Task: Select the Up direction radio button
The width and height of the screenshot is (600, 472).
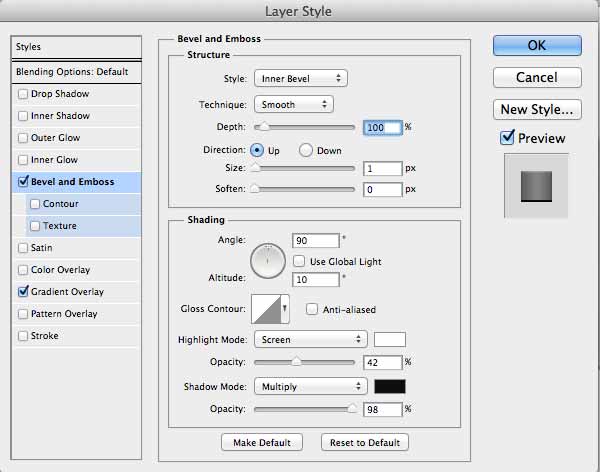Action: (x=257, y=150)
